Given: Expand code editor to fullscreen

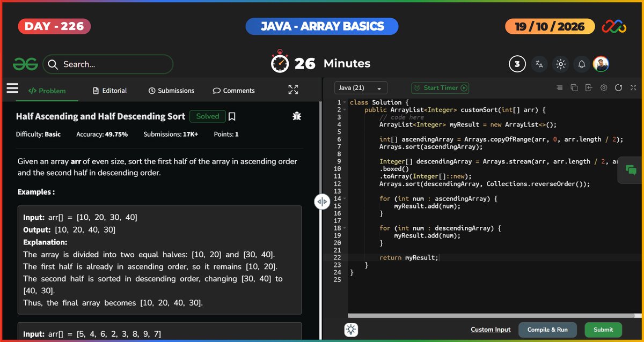Looking at the screenshot, I should [x=633, y=87].
